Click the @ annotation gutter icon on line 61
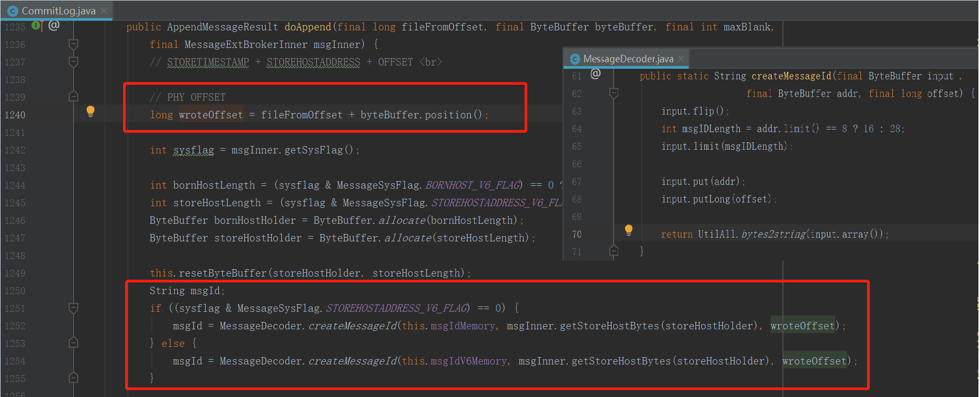Screen dimensions: 980x397 [x=595, y=74]
